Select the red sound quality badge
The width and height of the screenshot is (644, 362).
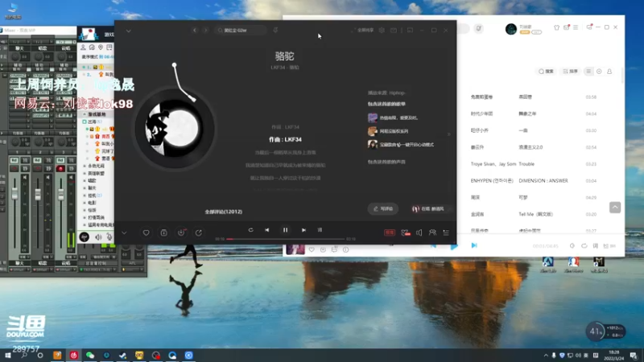390,232
